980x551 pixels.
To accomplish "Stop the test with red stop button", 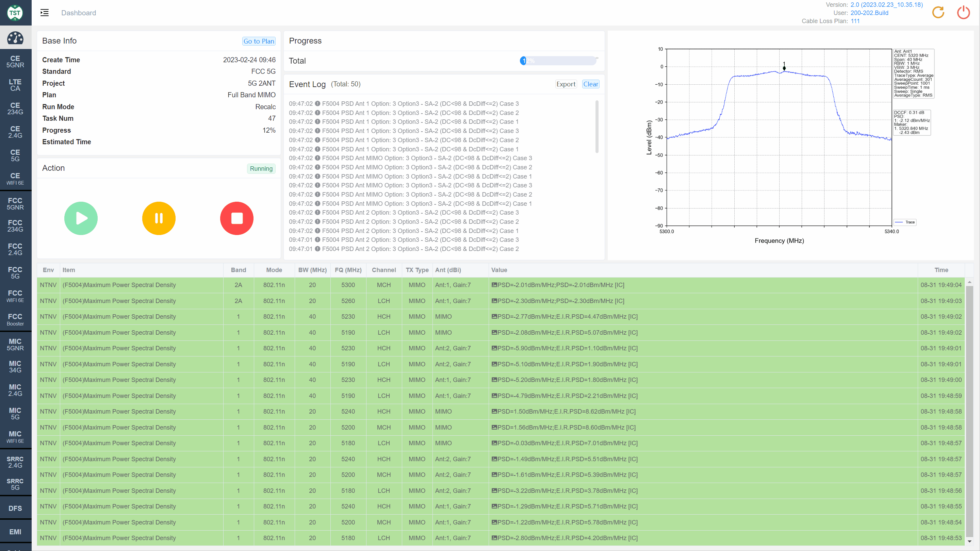I will click(236, 218).
